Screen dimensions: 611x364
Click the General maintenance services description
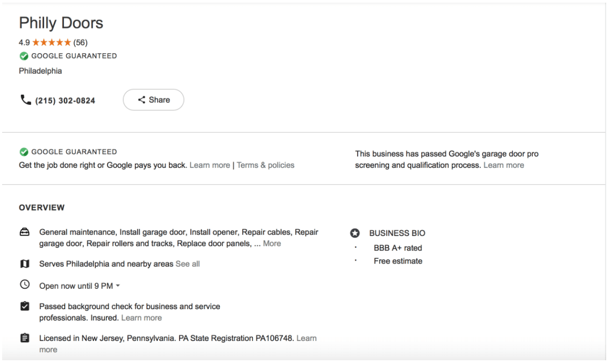pyautogui.click(x=179, y=238)
